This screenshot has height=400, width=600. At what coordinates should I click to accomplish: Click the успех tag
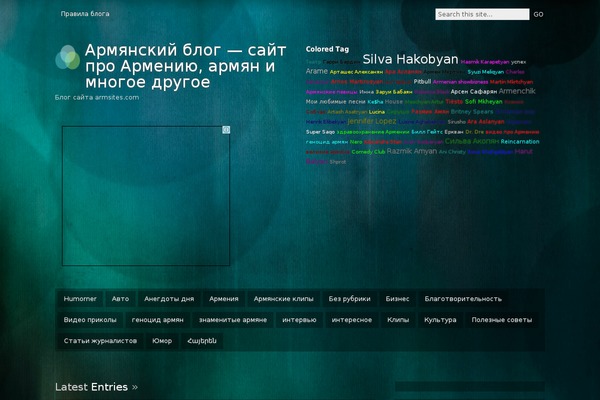point(518,62)
